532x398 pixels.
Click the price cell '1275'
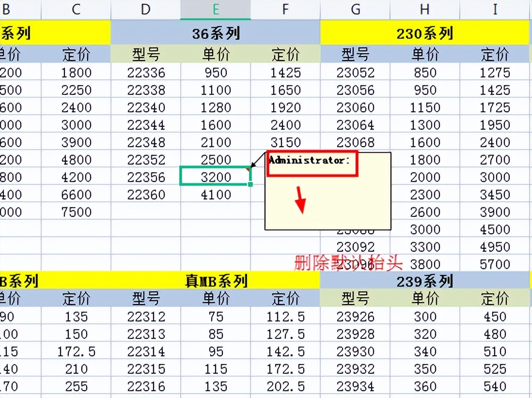(495, 72)
